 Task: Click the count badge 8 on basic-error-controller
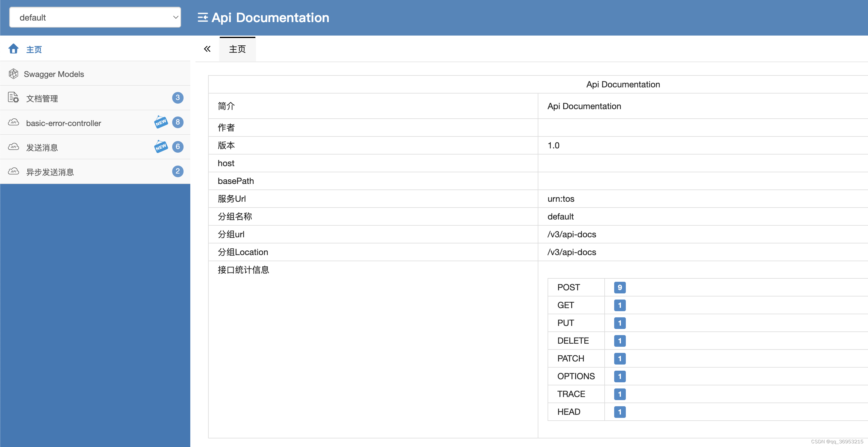click(x=178, y=122)
